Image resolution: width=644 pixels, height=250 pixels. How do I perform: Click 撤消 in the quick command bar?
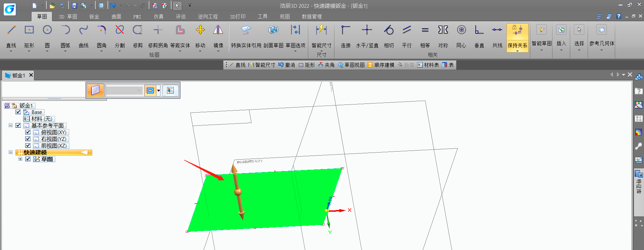pos(287,65)
